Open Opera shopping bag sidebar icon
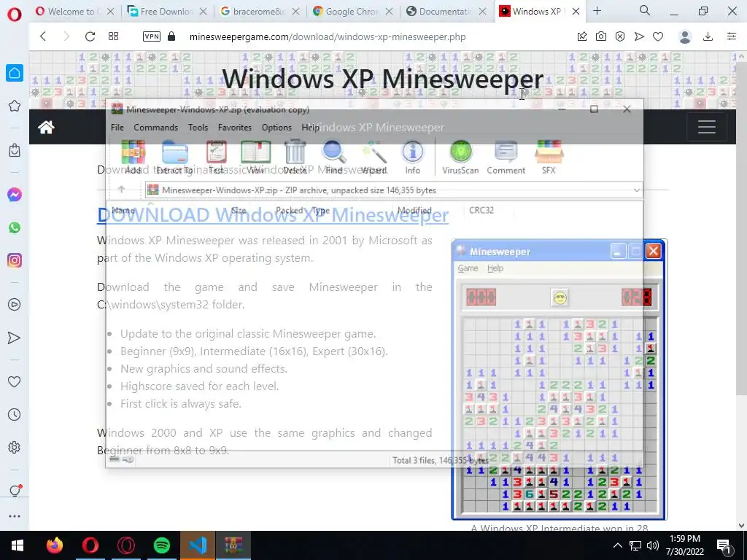 click(x=15, y=150)
